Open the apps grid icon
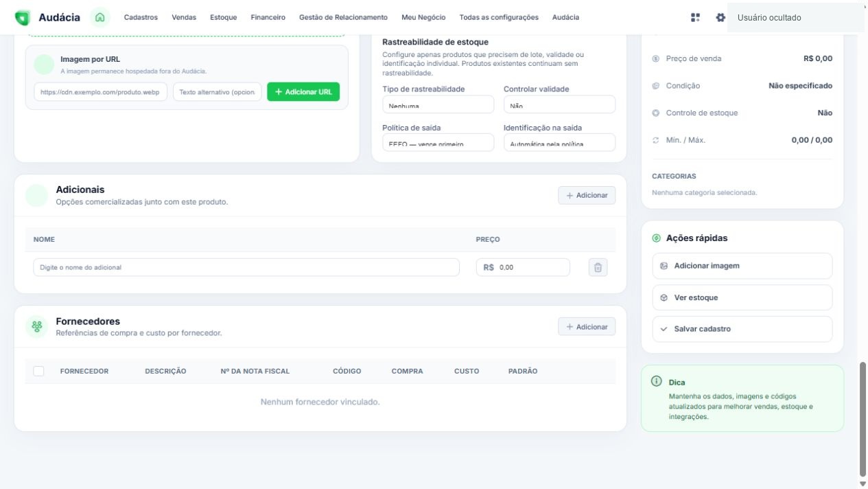868x489 pixels. pos(696,17)
